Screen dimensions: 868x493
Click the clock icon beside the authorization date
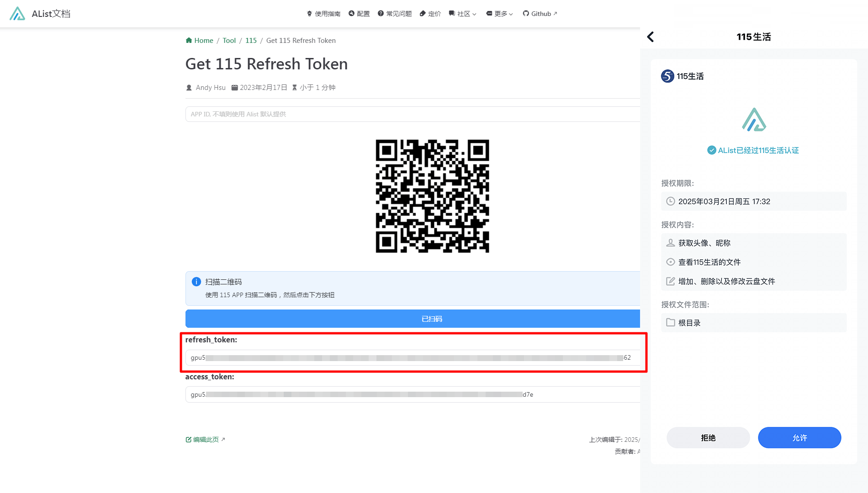click(x=670, y=201)
